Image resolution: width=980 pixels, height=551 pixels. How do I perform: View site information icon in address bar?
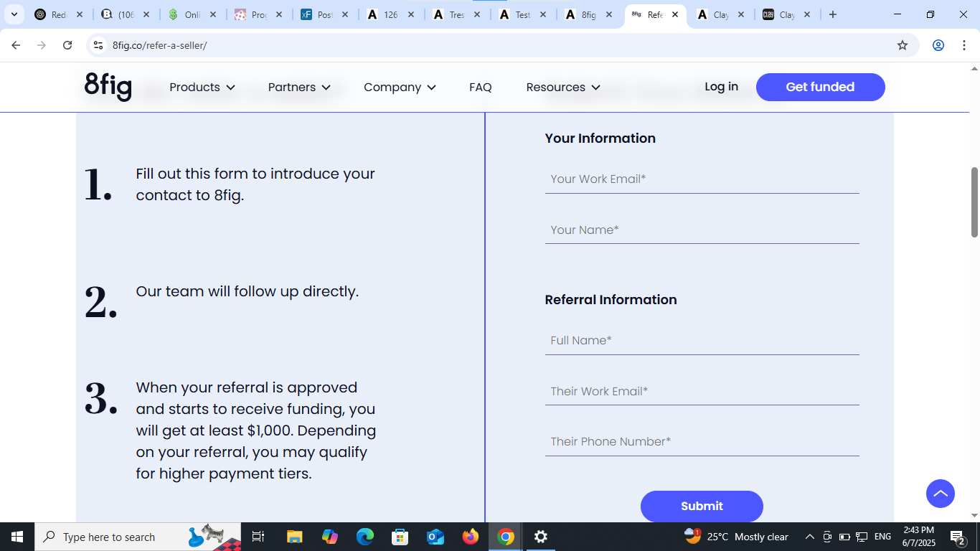[99, 45]
